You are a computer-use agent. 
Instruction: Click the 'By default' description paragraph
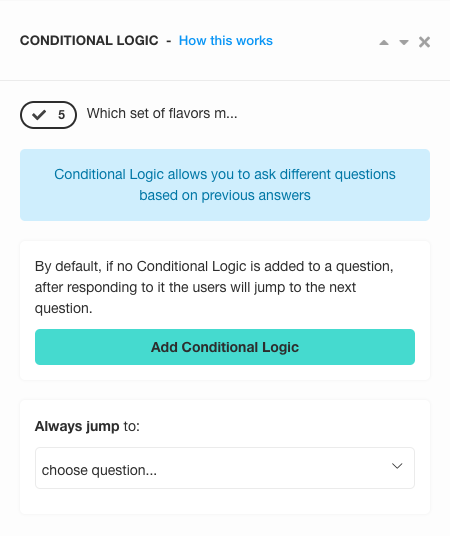pyautogui.click(x=214, y=287)
